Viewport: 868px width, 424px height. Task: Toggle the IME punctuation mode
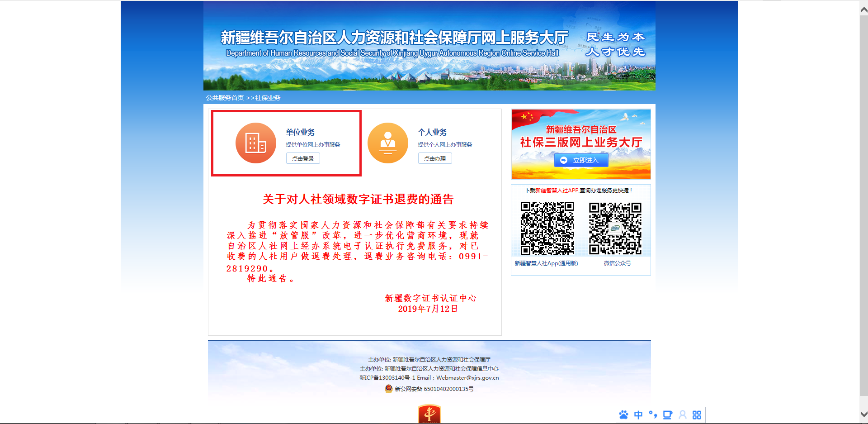click(653, 415)
